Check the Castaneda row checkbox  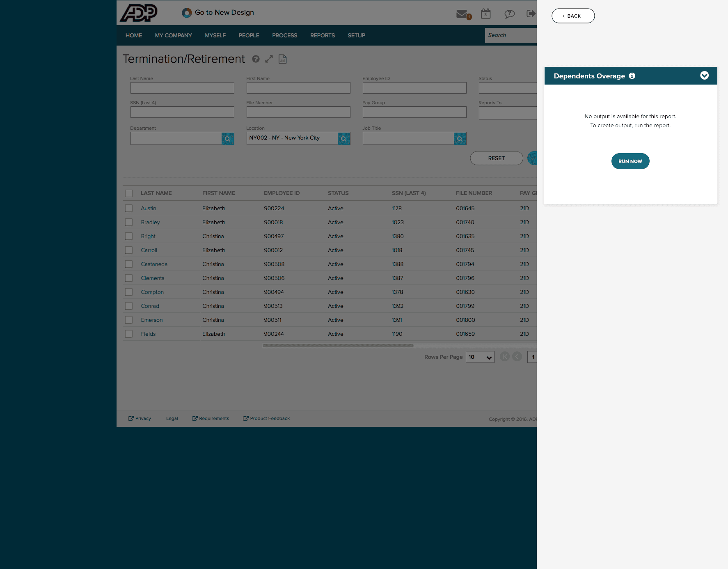(129, 264)
